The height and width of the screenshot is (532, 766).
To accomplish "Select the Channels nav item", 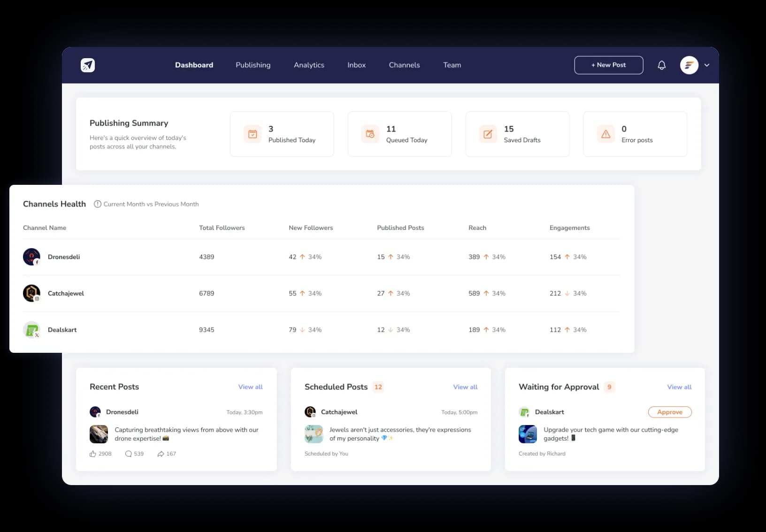I will click(404, 65).
